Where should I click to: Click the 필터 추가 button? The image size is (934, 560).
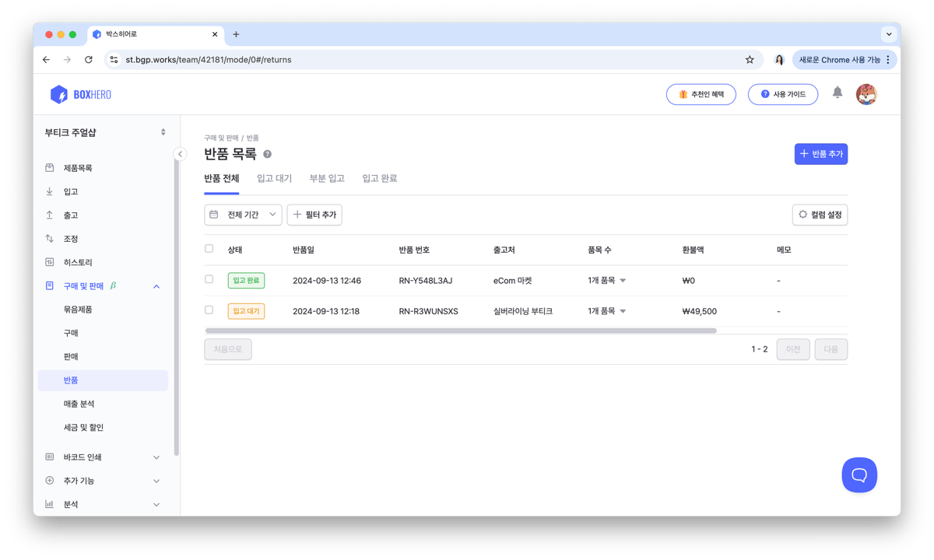[x=314, y=215]
